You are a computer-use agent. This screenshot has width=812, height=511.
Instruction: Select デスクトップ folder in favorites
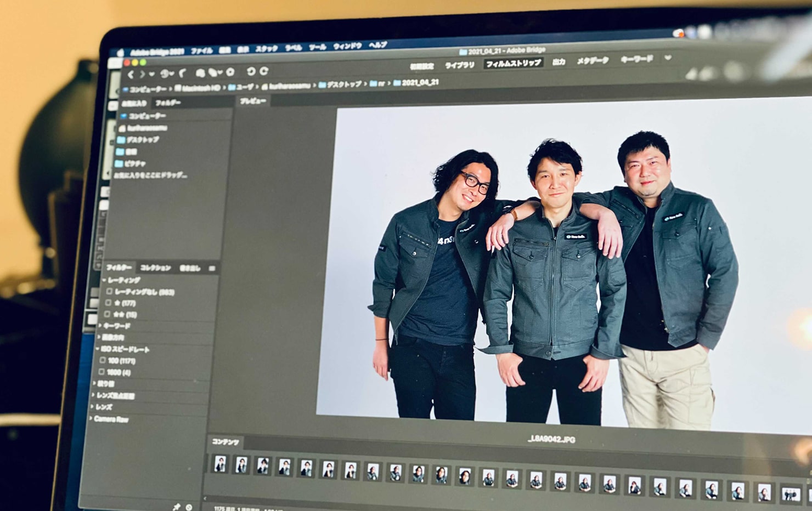(x=139, y=140)
